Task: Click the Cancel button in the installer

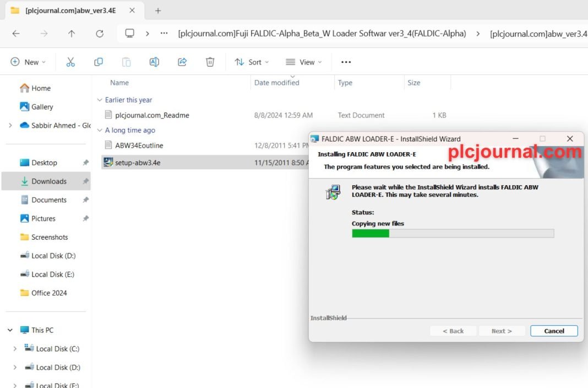Action: tap(553, 331)
